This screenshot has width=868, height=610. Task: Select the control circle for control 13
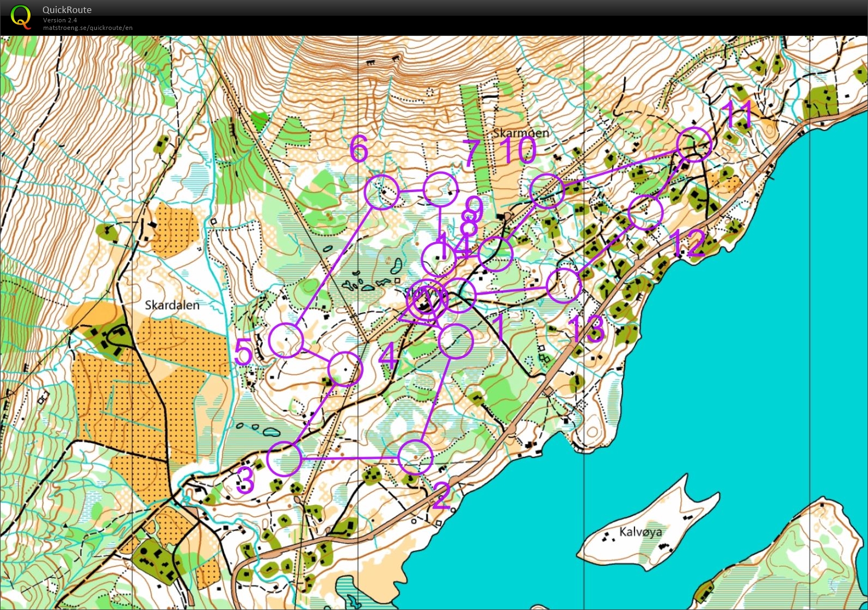564,285
